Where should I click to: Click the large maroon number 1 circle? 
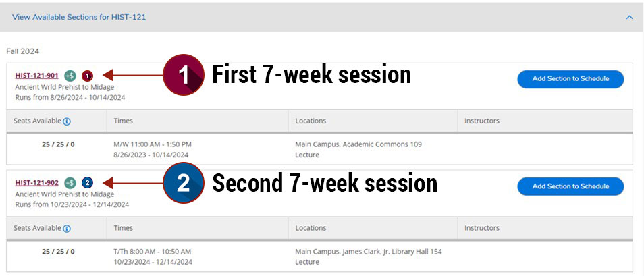(x=184, y=75)
